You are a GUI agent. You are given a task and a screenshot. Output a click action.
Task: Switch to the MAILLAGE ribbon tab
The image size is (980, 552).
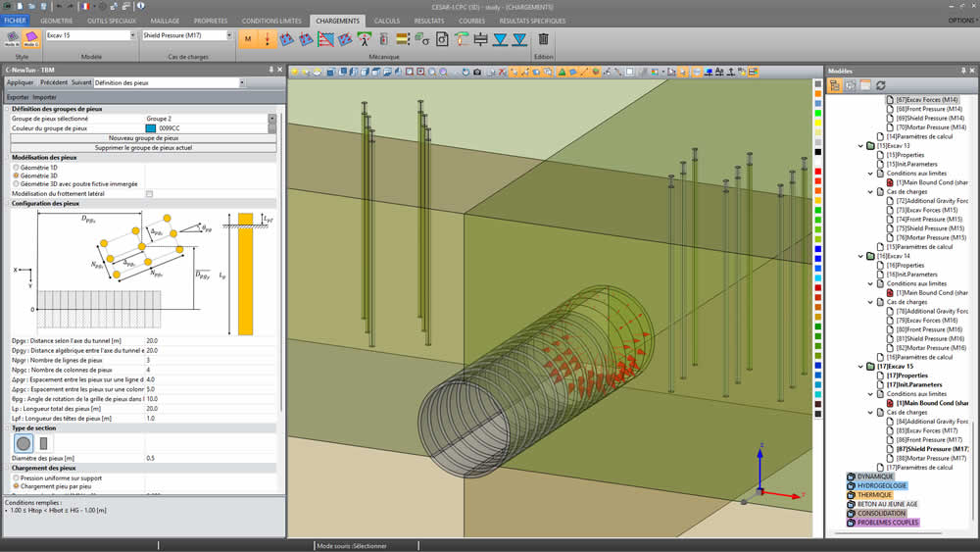[x=165, y=20]
